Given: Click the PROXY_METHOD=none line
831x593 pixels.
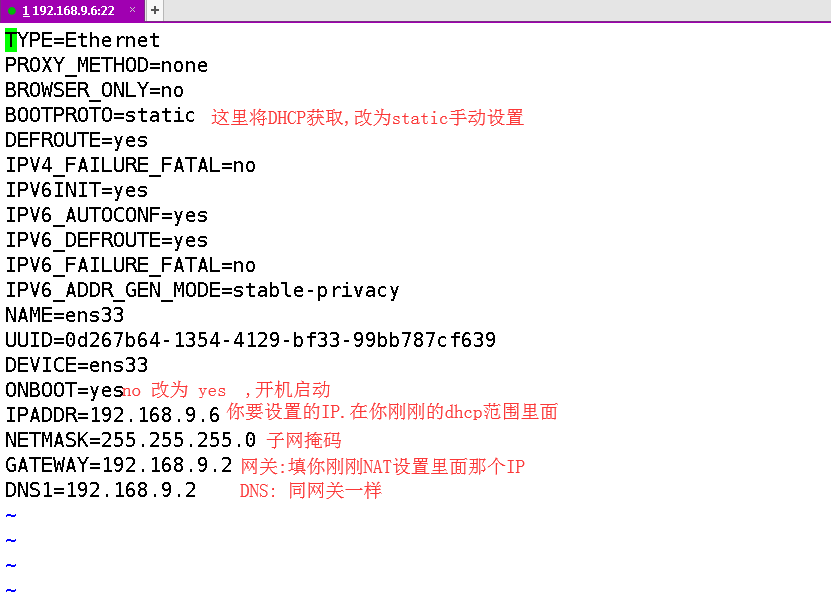Looking at the screenshot, I should tap(106, 66).
